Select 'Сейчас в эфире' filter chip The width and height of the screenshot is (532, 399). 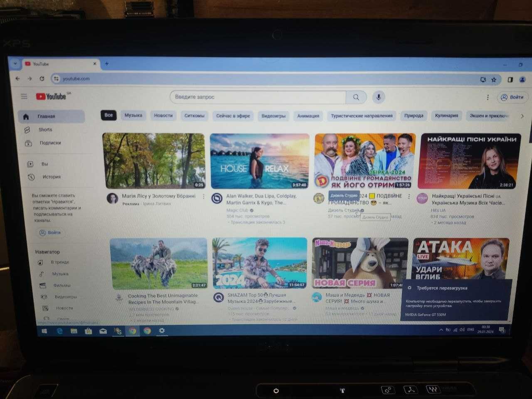233,116
